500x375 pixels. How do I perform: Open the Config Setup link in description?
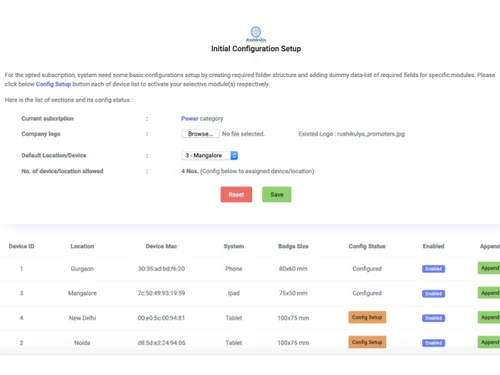click(53, 84)
